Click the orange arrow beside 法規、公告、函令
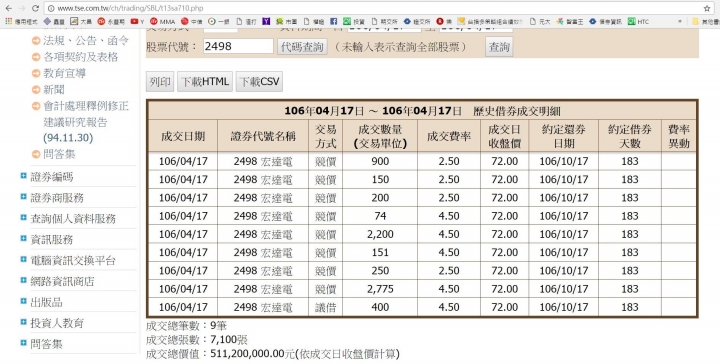 point(36,41)
